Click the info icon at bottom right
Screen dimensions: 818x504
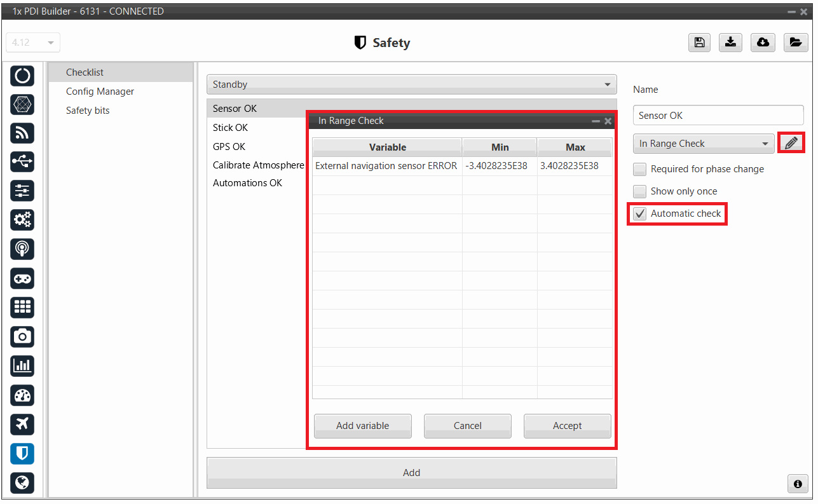coord(798,484)
